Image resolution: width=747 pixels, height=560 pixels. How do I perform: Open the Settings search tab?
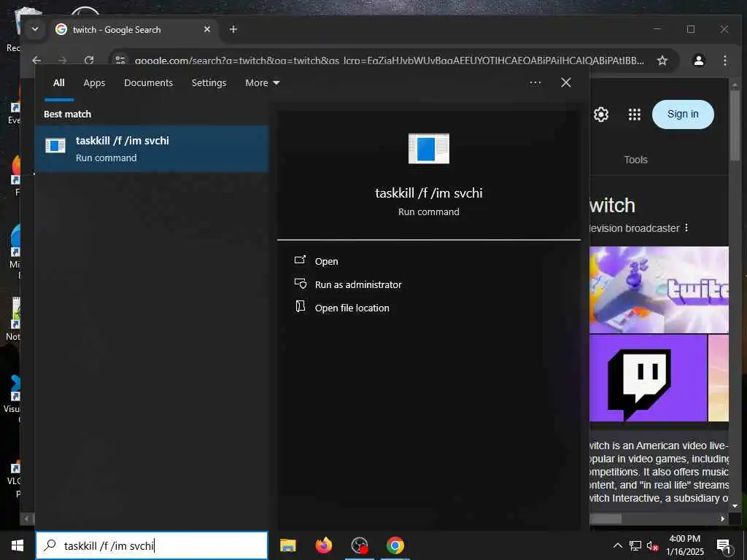[x=209, y=83]
